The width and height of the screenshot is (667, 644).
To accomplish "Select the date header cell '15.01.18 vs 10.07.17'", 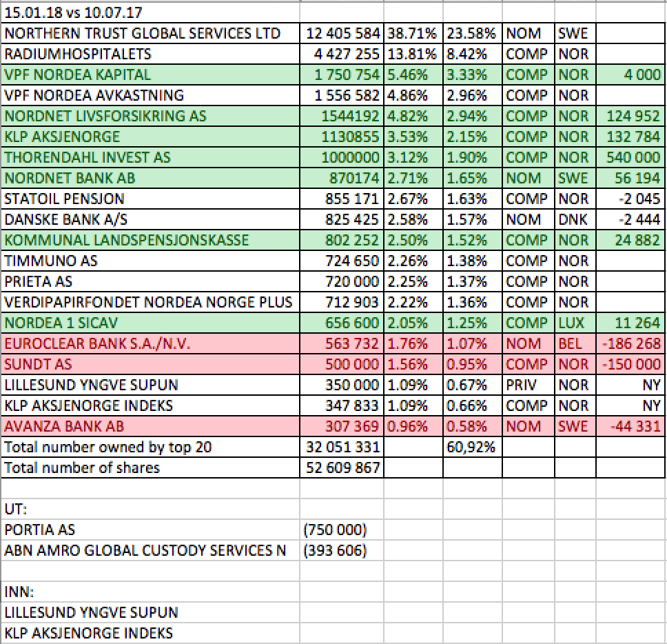I will click(150, 12).
